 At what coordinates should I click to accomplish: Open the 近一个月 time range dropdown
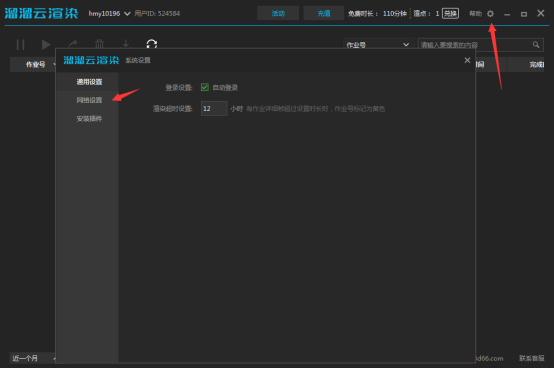point(33,358)
